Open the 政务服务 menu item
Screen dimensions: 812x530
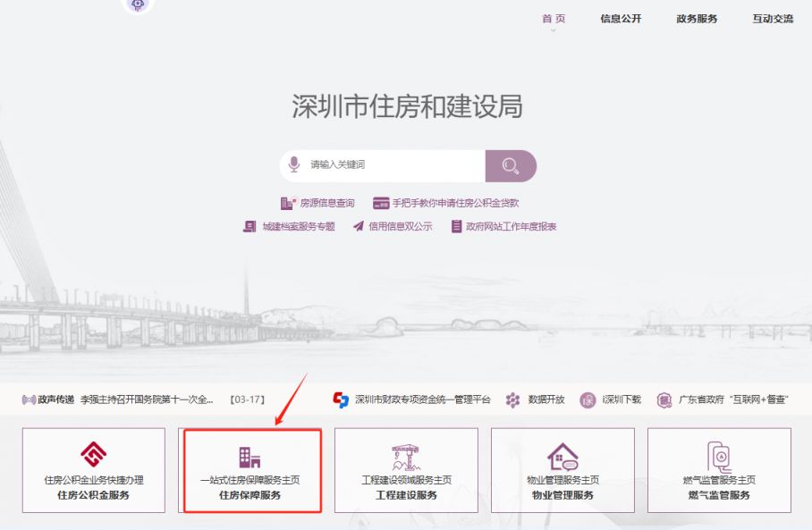pyautogui.click(x=695, y=18)
